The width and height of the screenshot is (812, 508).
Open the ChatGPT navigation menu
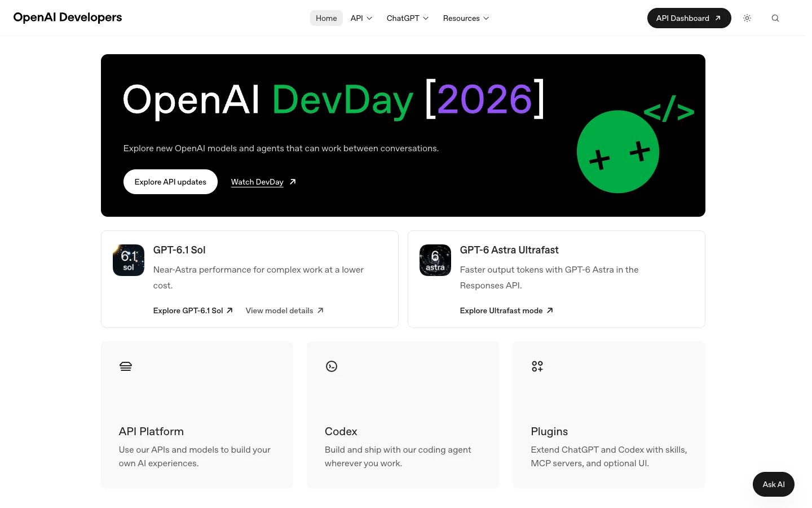click(x=408, y=18)
